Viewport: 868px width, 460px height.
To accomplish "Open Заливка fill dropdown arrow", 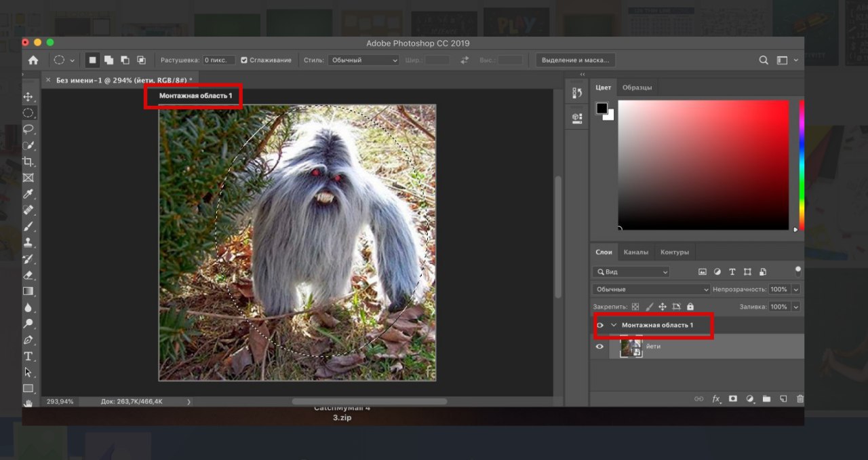I will point(795,307).
